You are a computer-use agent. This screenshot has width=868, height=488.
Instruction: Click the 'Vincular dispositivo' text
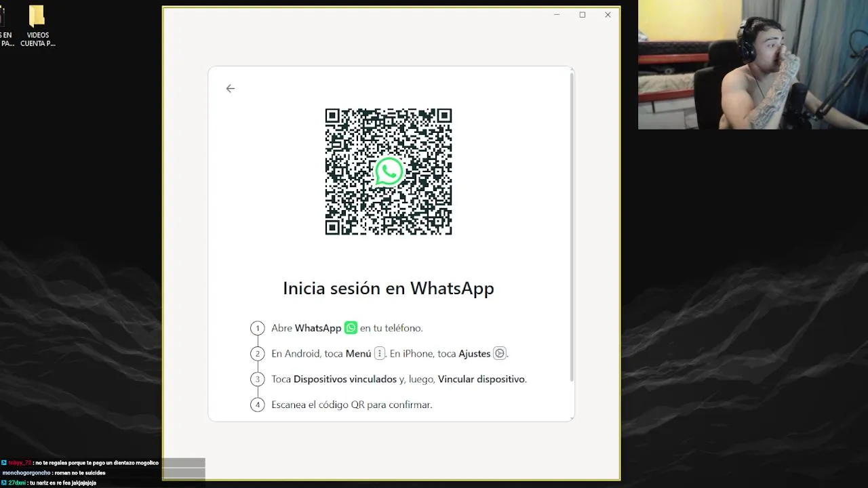481,379
